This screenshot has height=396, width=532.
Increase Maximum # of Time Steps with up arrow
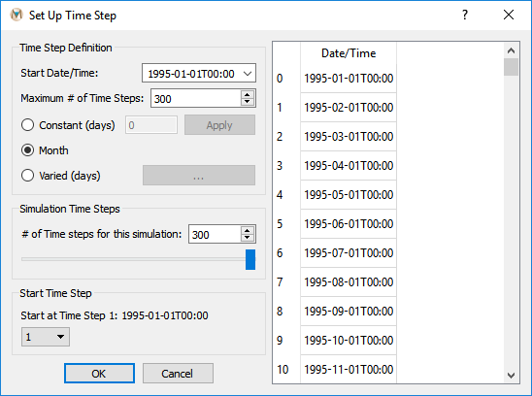point(248,95)
